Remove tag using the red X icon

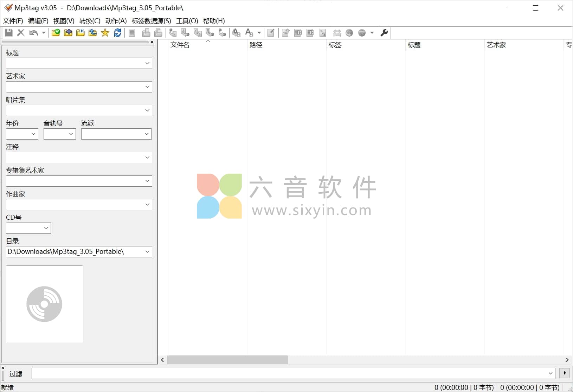coord(21,33)
